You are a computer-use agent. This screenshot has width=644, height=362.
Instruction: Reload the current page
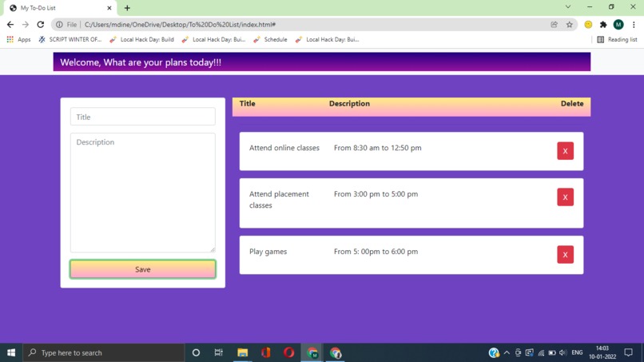[x=40, y=25]
